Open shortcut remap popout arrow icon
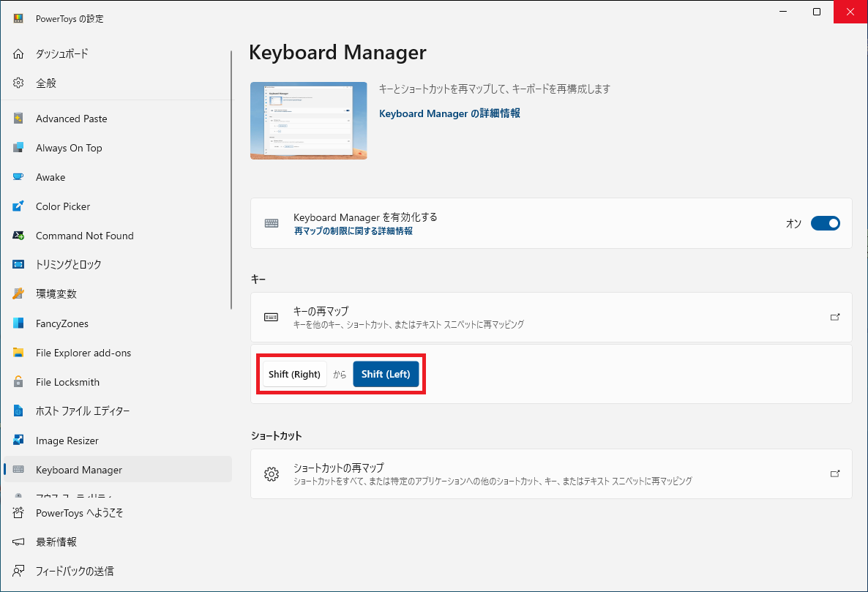The height and width of the screenshot is (592, 868). (x=835, y=473)
